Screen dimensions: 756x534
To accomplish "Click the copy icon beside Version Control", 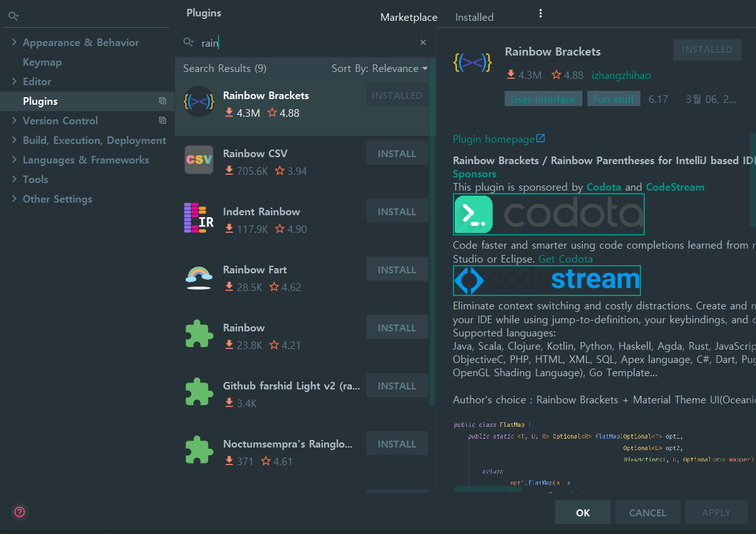I will tap(162, 121).
